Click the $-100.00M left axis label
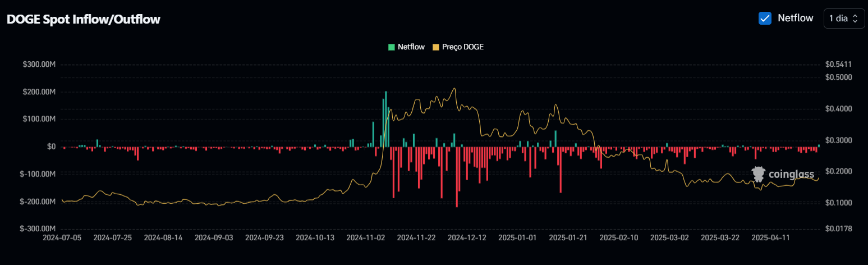This screenshot has height=265, width=868. tap(38, 174)
